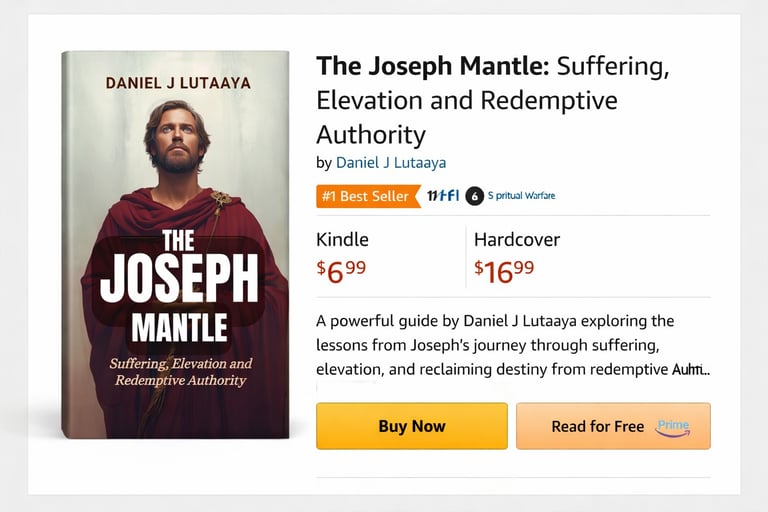
Task: Open the Spiritual Warfare category link
Action: pyautogui.click(x=522, y=196)
